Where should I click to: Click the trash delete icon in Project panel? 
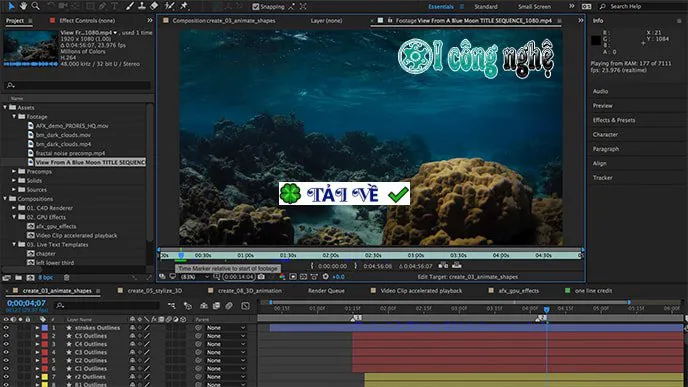[x=67, y=277]
